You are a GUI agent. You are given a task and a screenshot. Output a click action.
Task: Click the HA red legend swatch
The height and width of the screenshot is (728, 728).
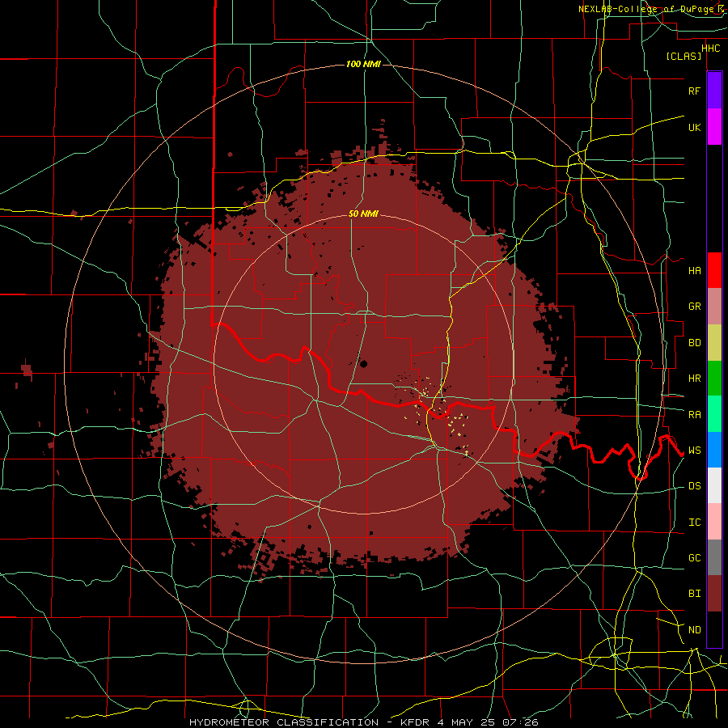(714, 270)
